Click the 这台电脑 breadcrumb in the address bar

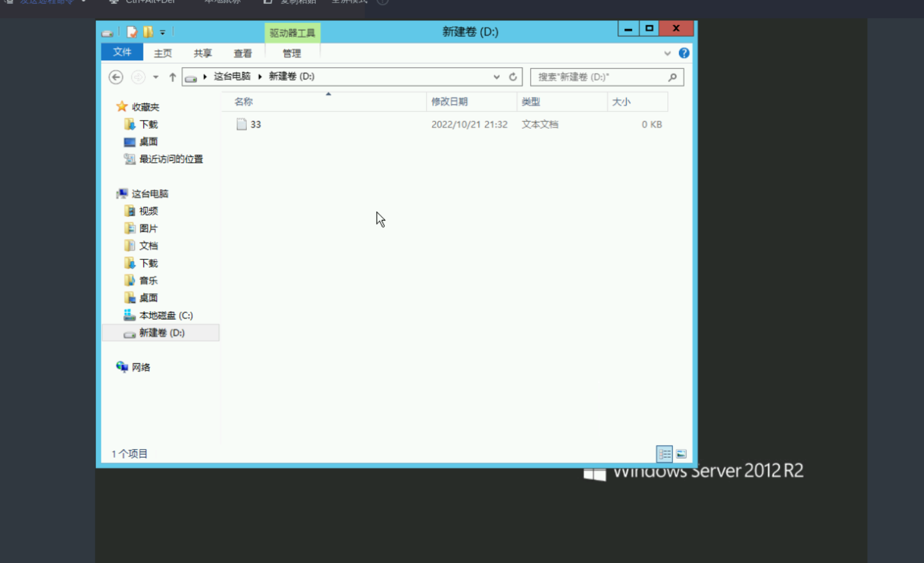(x=232, y=76)
